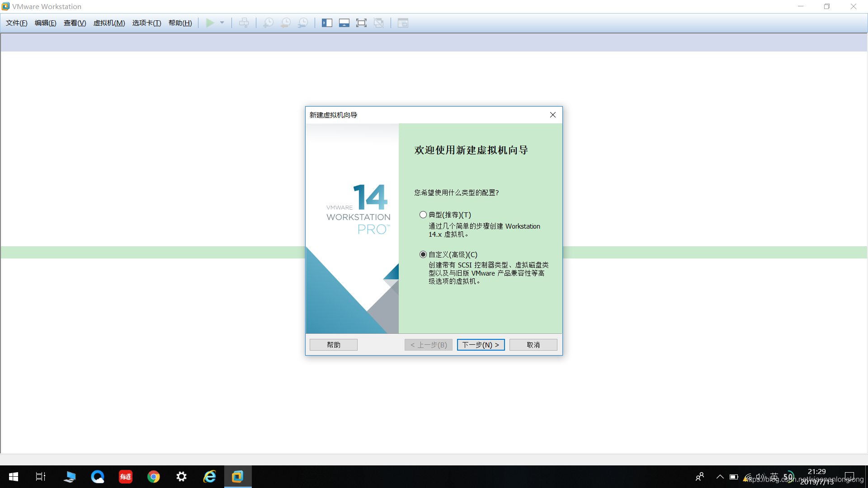Select the 典型(推荐) radio option
Image resolution: width=868 pixels, height=488 pixels.
[423, 215]
